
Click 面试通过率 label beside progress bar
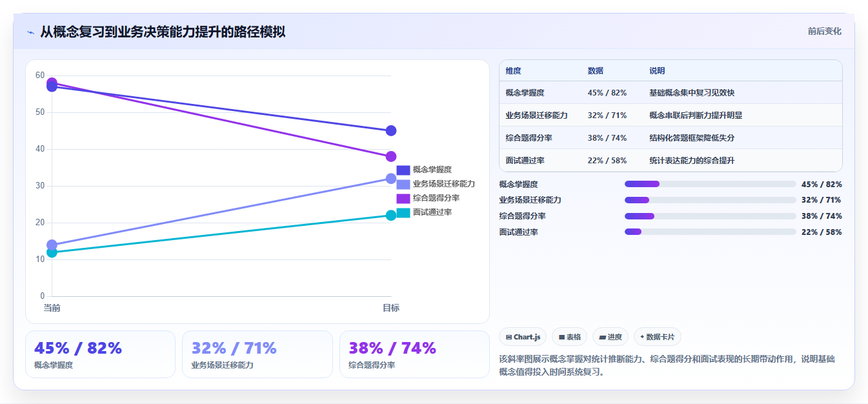[518, 232]
